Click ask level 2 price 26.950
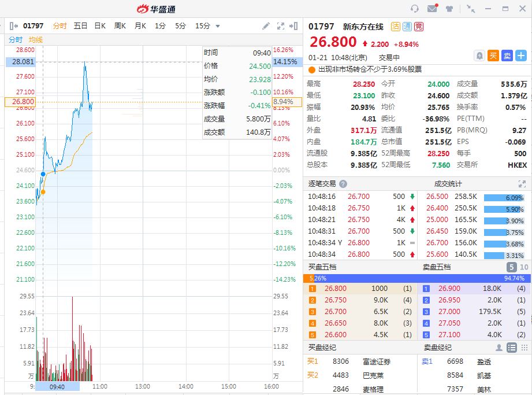Screen dimensions: 532x395 [x=449, y=300]
